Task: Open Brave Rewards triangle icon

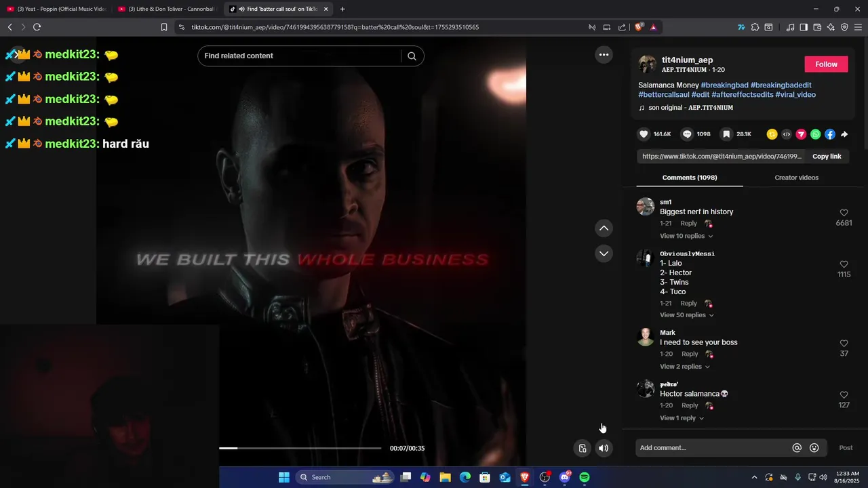Action: 653,27
